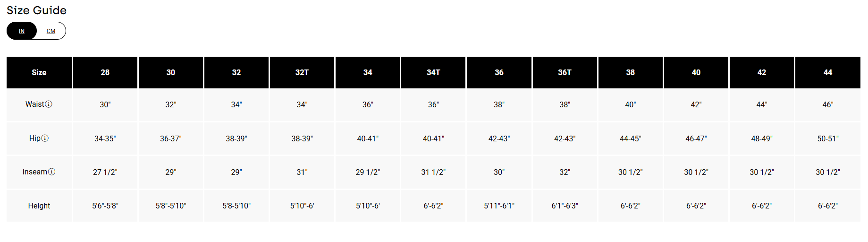Switch size guide units to CM
The image size is (868, 242).
point(51,31)
